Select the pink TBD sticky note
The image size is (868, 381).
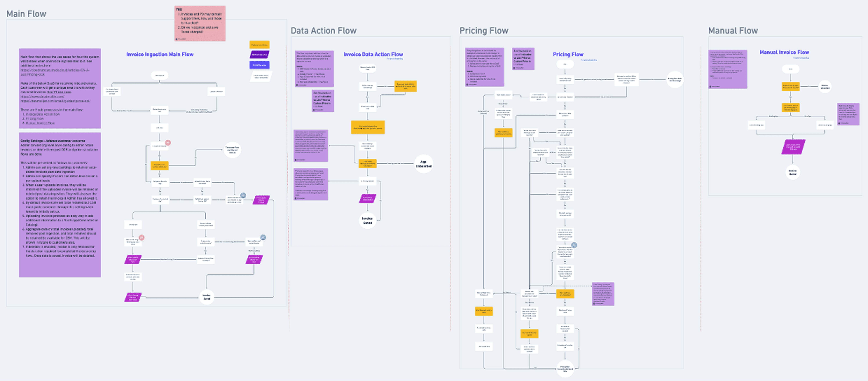[x=200, y=24]
